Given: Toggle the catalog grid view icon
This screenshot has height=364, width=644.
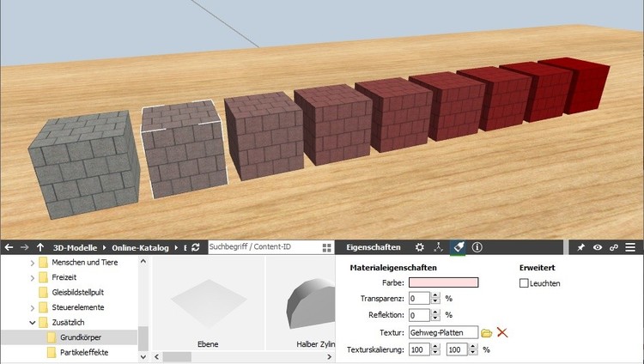Looking at the screenshot, I should click(326, 247).
